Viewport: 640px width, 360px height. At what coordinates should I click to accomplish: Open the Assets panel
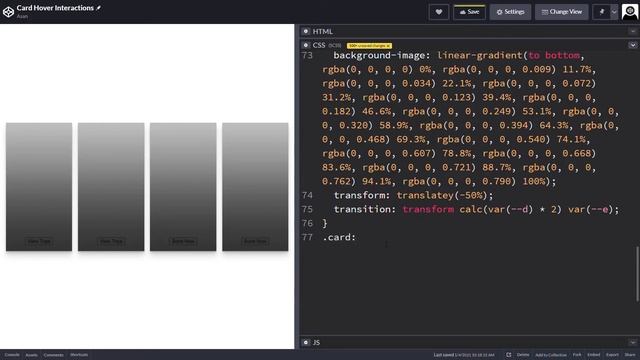[x=31, y=355]
